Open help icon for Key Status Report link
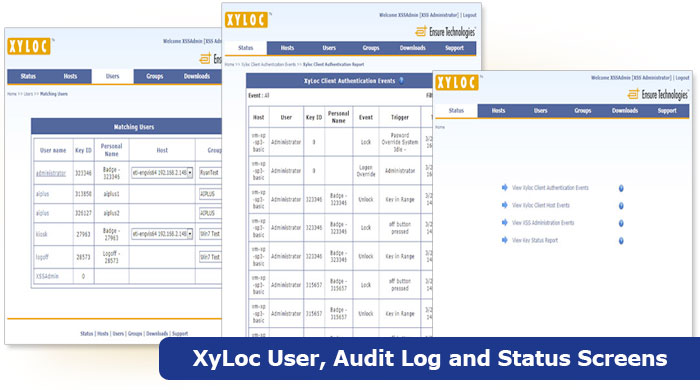 tap(621, 241)
